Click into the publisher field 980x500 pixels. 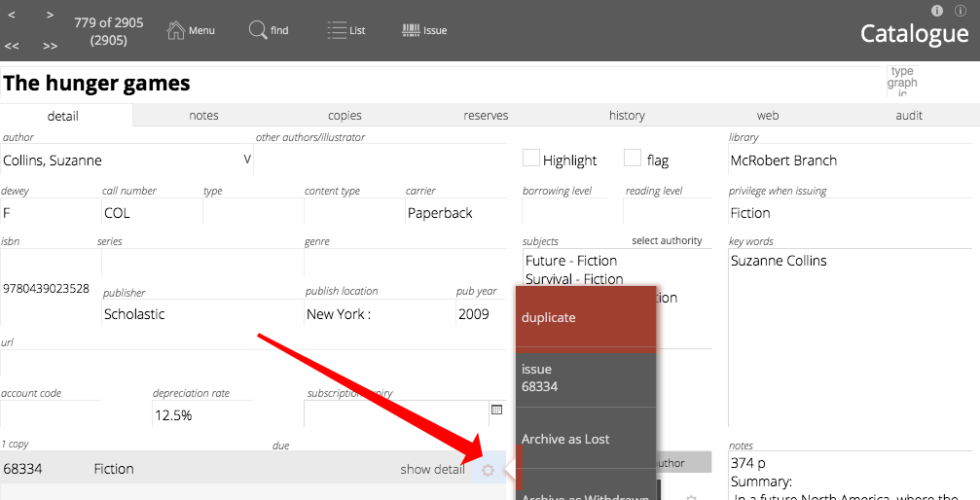(200, 314)
